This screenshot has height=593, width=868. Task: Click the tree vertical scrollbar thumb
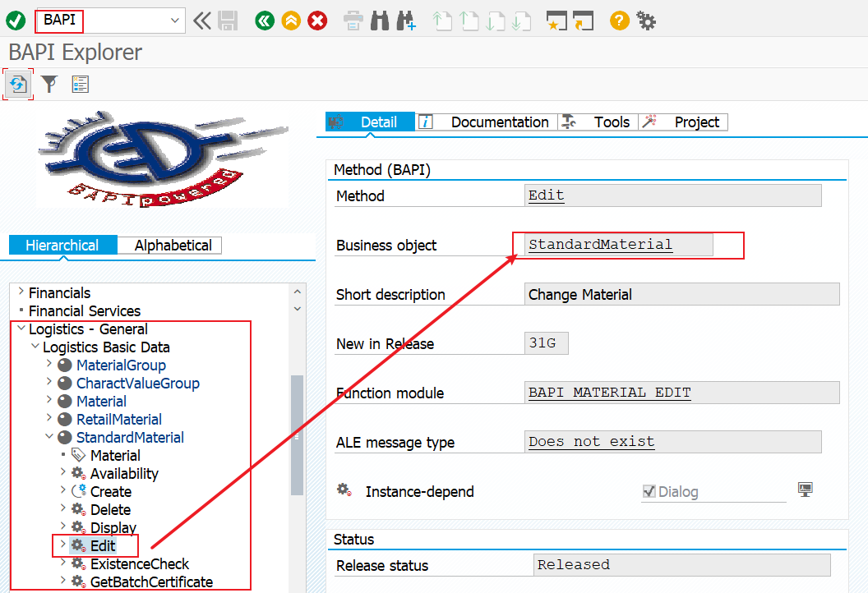coord(298,435)
